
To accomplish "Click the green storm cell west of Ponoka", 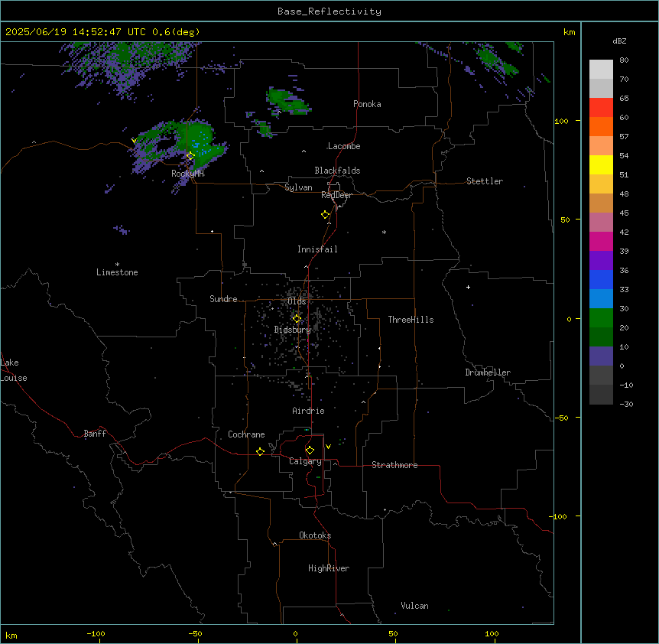I will click(x=288, y=102).
